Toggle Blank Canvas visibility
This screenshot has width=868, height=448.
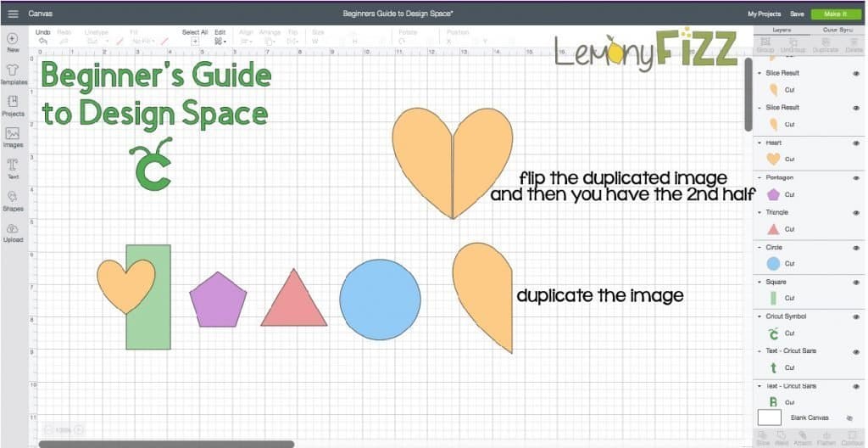849,418
